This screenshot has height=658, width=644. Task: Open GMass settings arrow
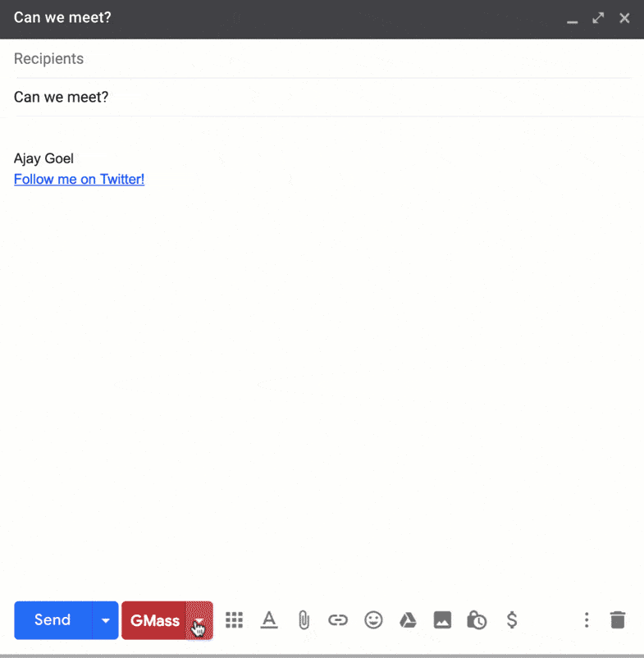(199, 620)
